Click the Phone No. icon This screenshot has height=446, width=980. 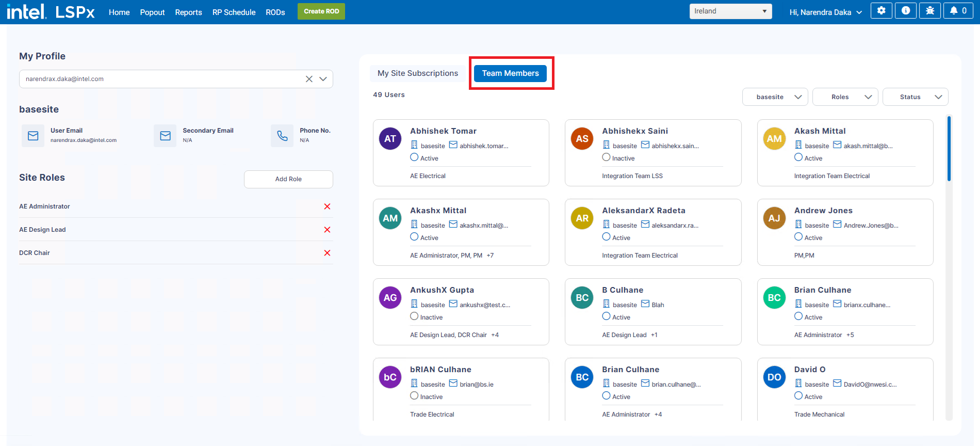[x=282, y=136]
